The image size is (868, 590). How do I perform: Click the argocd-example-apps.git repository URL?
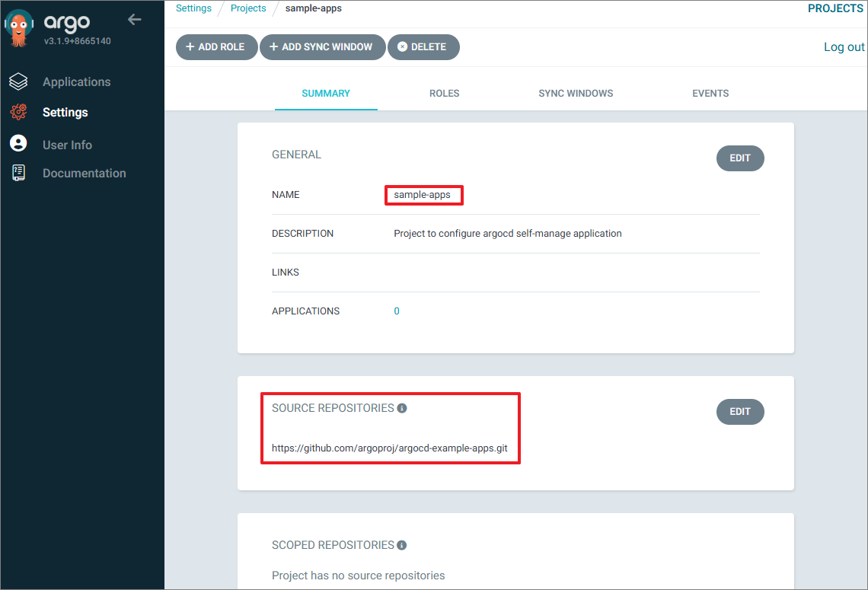point(389,448)
